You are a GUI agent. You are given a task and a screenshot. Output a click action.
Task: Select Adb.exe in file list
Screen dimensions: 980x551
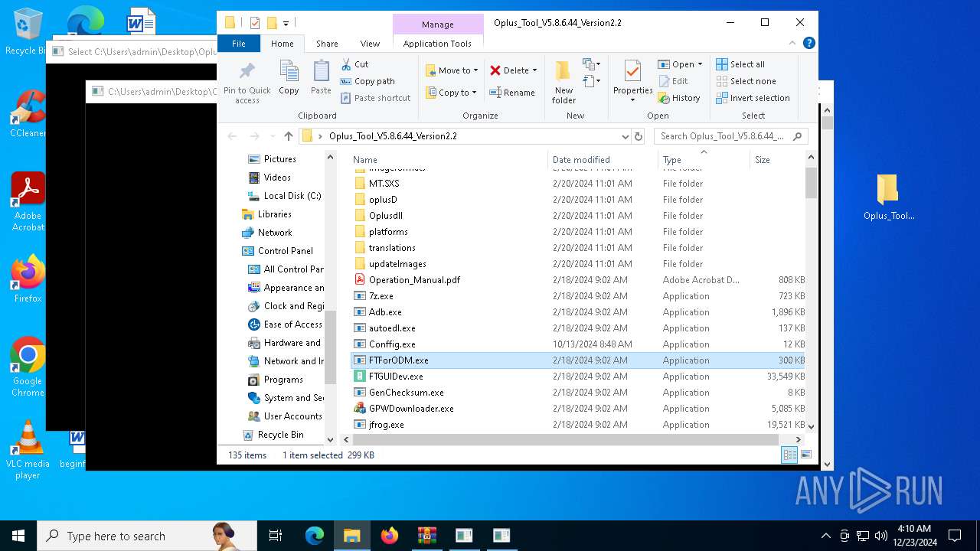(385, 312)
